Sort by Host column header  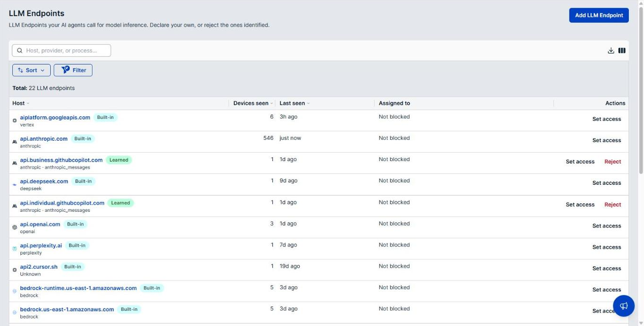coord(21,103)
